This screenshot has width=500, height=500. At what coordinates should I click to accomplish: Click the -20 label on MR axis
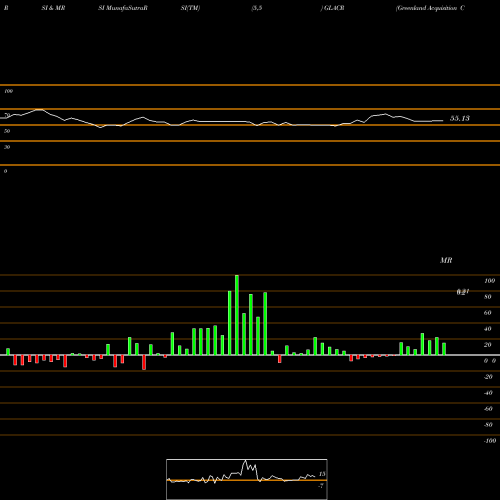click(488, 377)
